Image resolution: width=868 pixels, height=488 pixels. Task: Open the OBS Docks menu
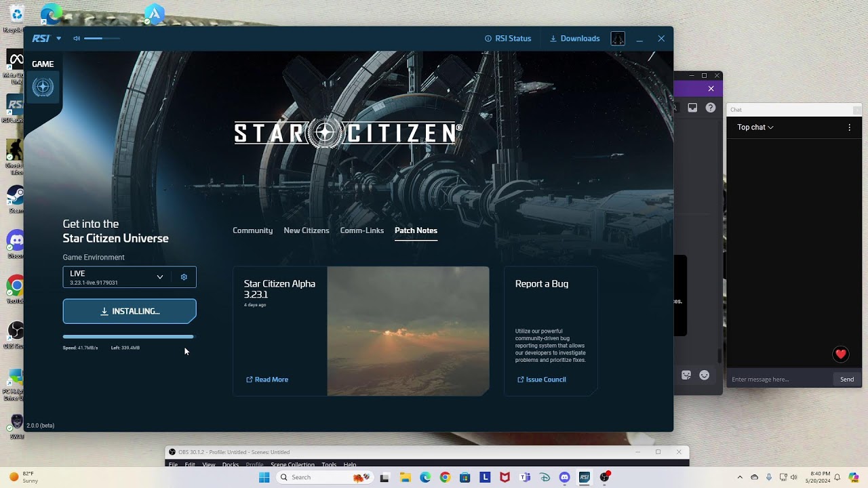click(x=231, y=464)
